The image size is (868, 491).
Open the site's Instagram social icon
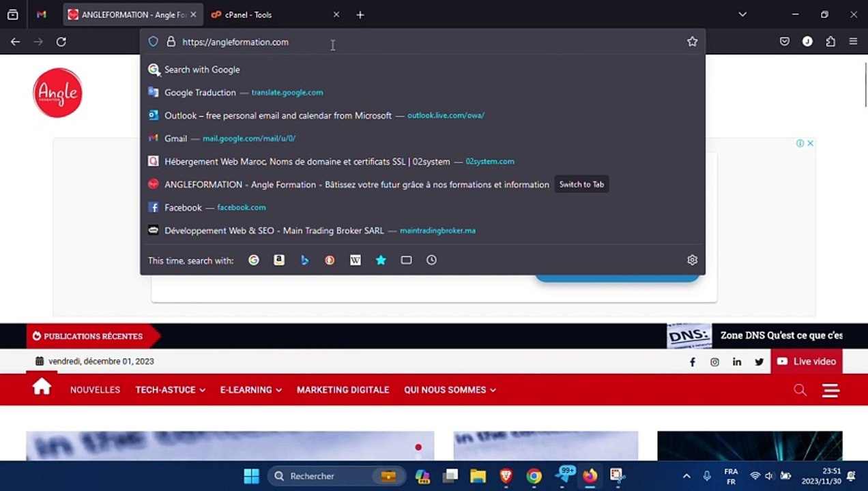[x=714, y=361]
